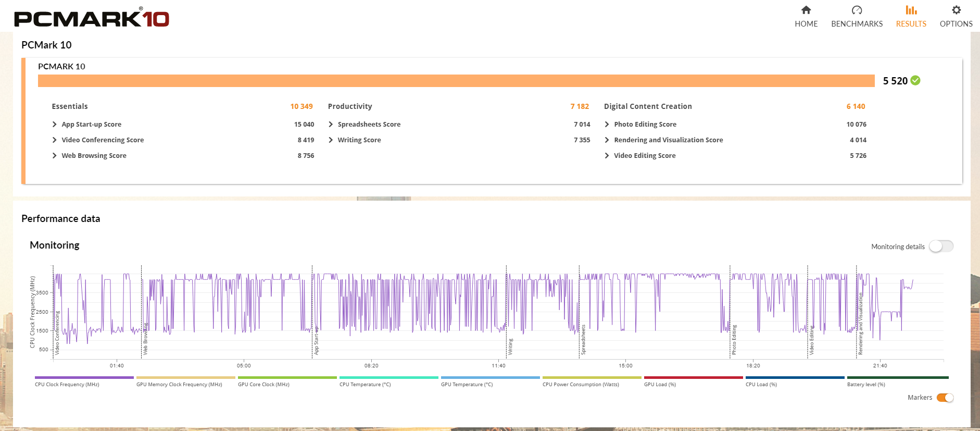Expand Video Editing Score chevron
Image resolution: width=980 pixels, height=431 pixels.
click(x=607, y=155)
